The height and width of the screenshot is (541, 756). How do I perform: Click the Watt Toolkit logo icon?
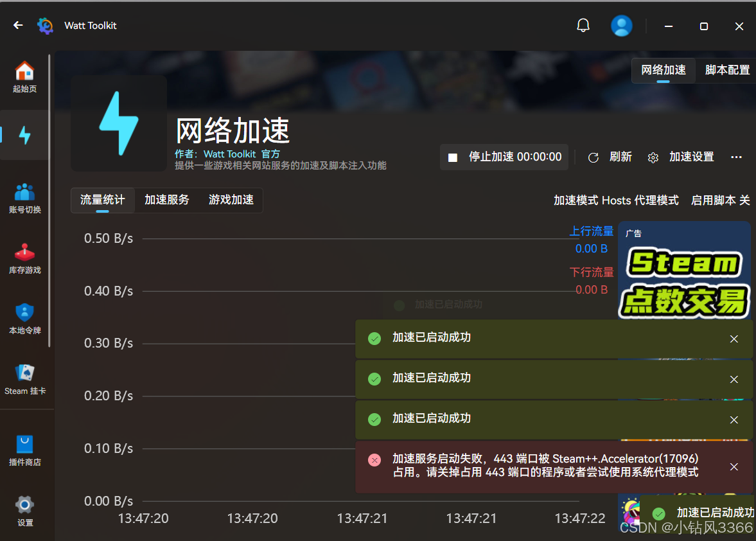tap(46, 26)
